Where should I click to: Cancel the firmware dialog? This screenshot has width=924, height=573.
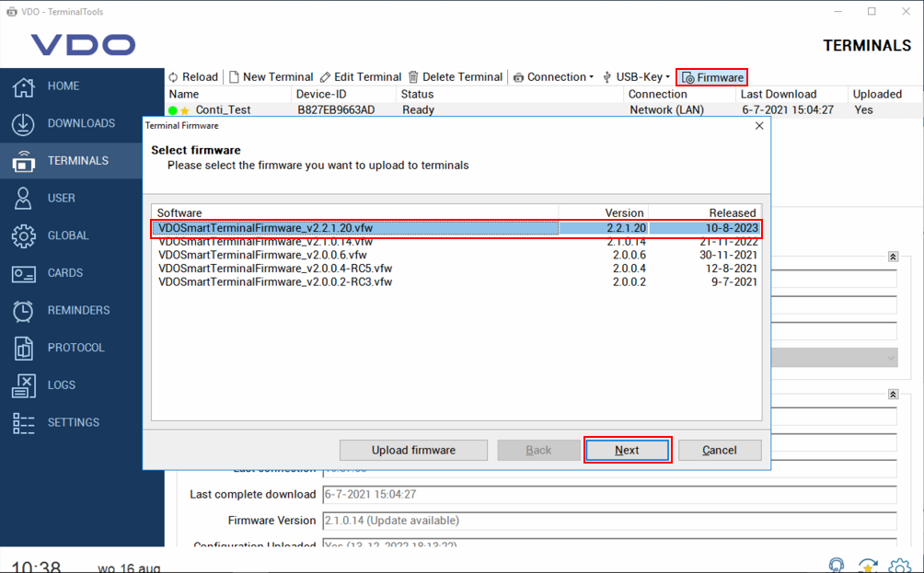(720, 450)
